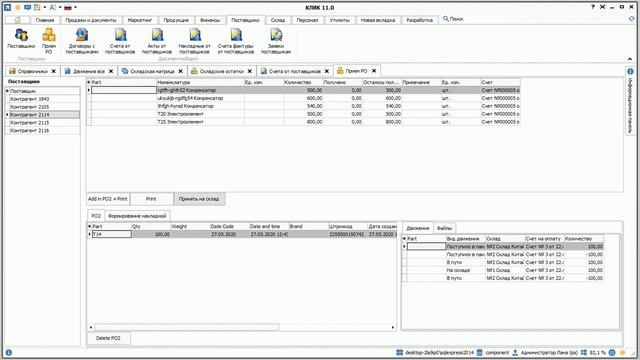
Task: Open Акты от поставщиков
Action: click(x=157, y=41)
